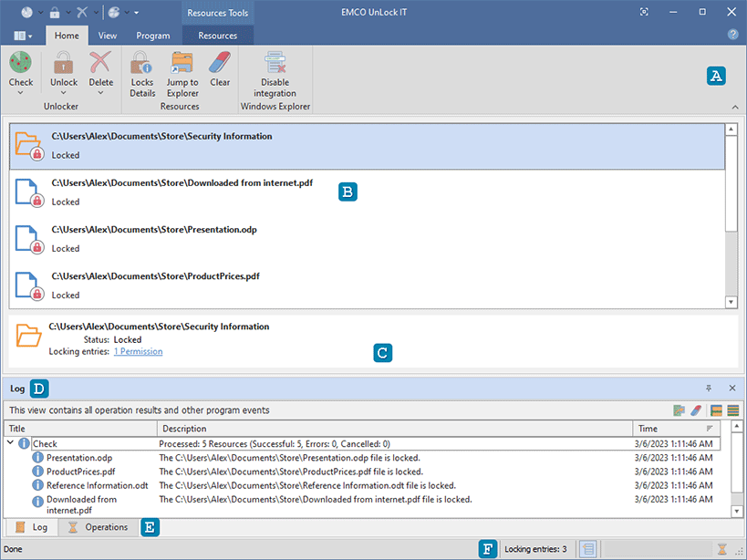The image size is (747, 560).
Task: Toggle Disable integration for Windows Explorer
Action: coord(275,73)
